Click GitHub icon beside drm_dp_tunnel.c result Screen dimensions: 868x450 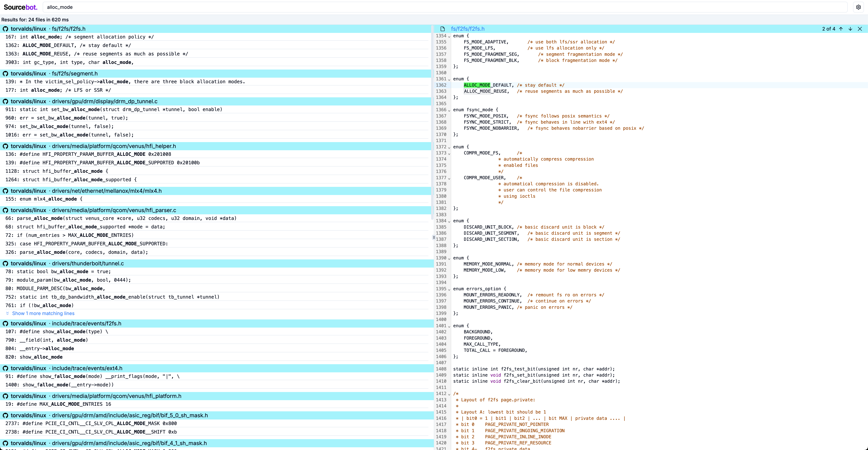coord(5,101)
